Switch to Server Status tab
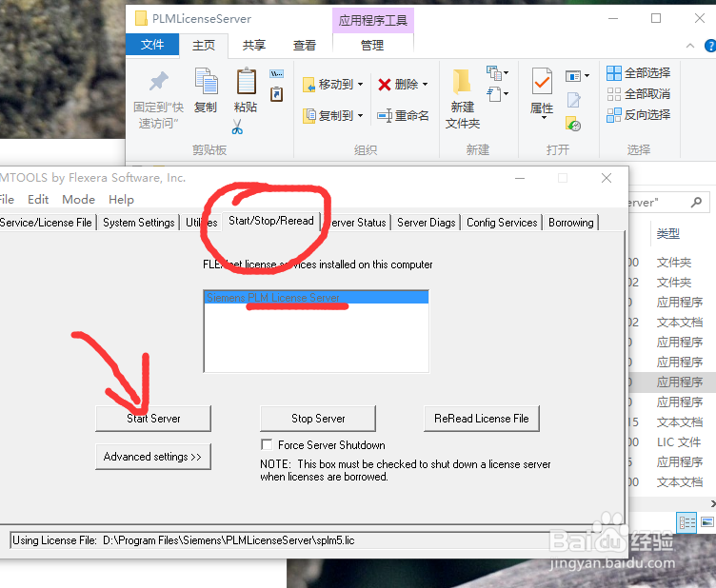716x588 pixels. pyautogui.click(x=357, y=223)
